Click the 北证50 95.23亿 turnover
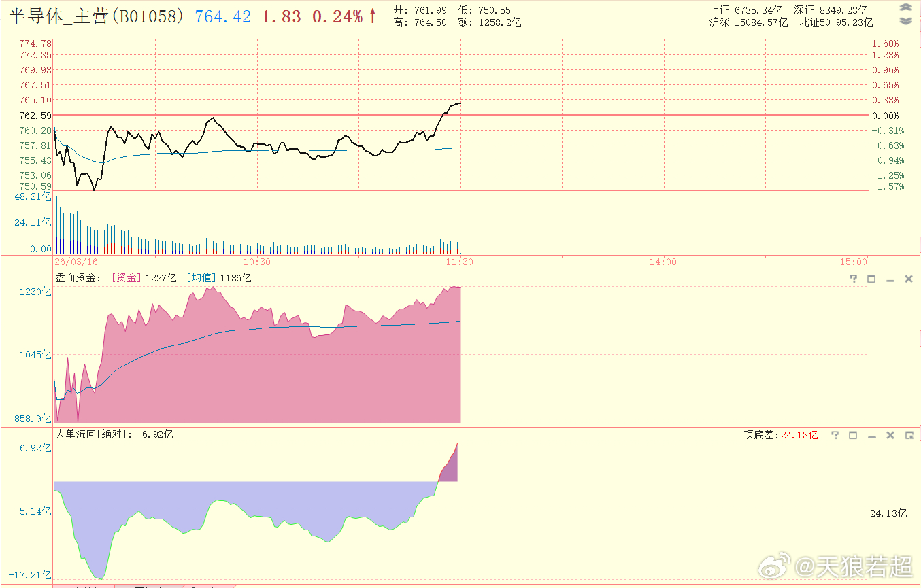The width and height of the screenshot is (921, 588). (836, 22)
